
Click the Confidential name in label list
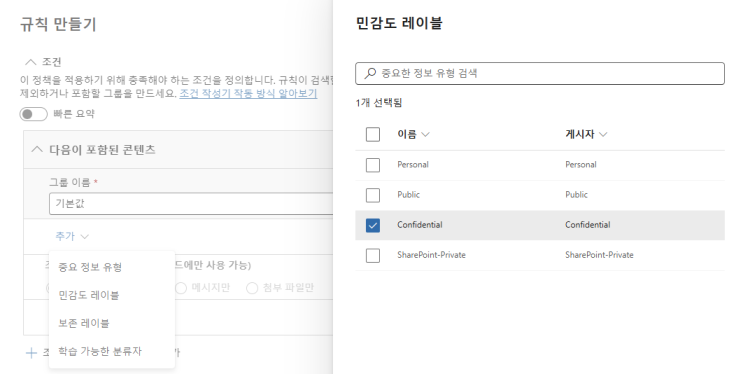[420, 225]
